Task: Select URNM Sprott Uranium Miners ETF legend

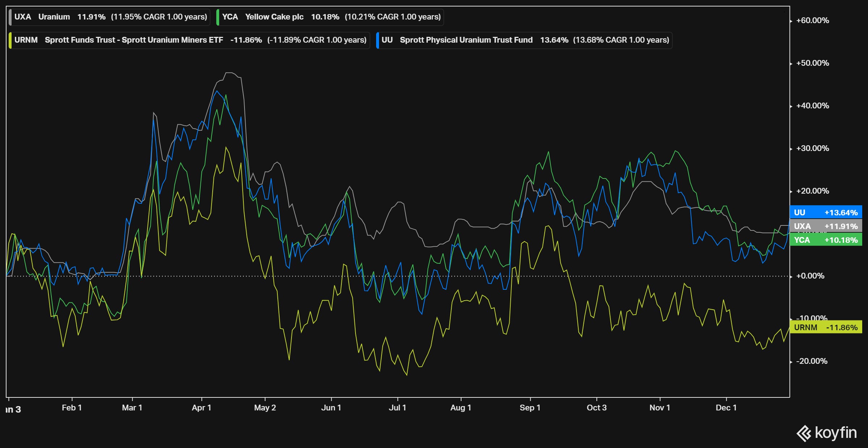Action: coord(190,40)
